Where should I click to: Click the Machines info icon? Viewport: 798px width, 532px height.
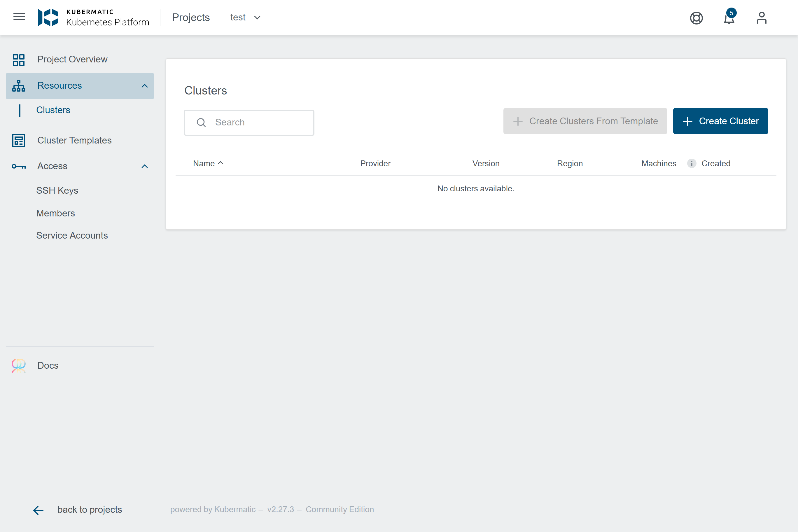tap(692, 164)
